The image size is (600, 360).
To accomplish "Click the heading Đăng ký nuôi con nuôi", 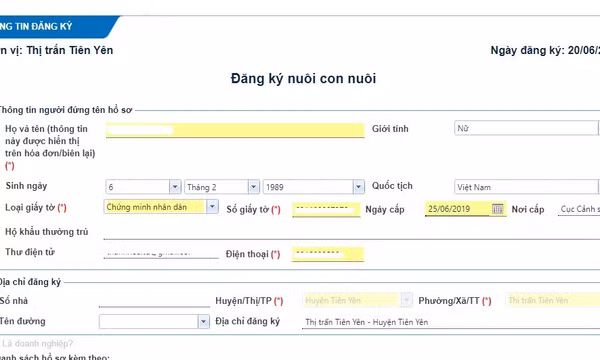I will click(303, 78).
